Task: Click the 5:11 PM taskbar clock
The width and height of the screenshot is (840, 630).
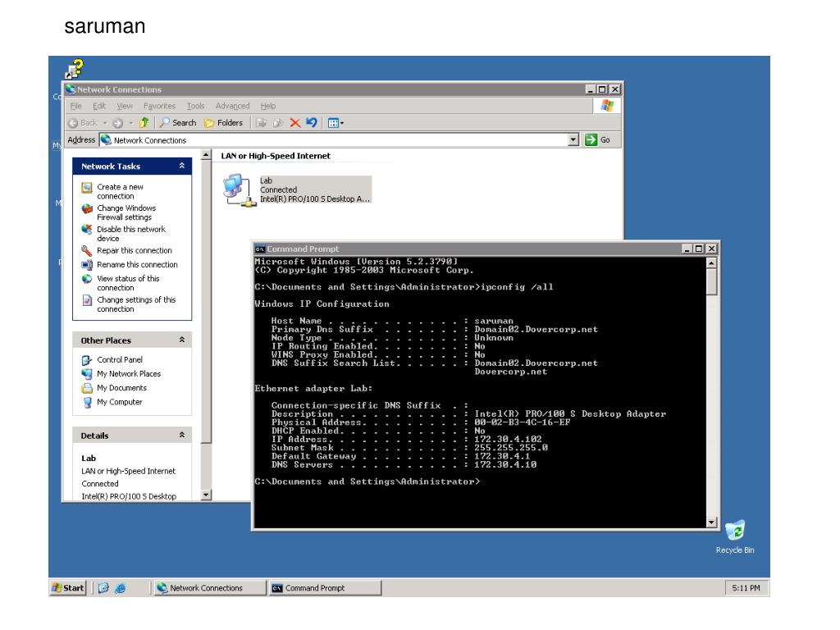Action: 746,587
